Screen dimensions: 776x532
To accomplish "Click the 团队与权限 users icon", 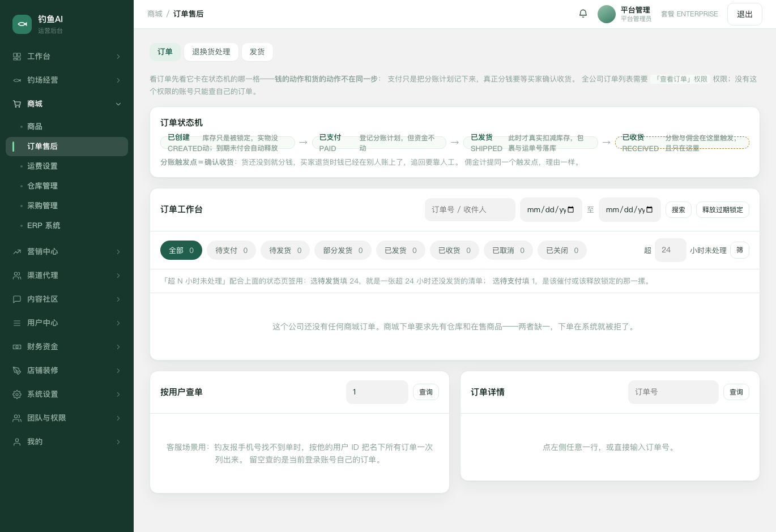I will pyautogui.click(x=17, y=418).
